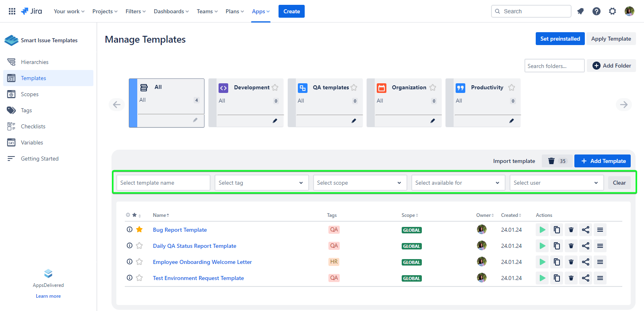This screenshot has width=644, height=311.
Task: Share the Test Environment Request Template
Action: tap(586, 278)
